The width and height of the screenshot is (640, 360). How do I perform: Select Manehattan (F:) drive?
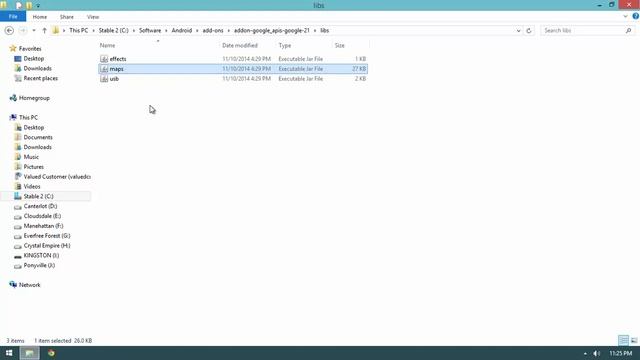[x=43, y=226]
